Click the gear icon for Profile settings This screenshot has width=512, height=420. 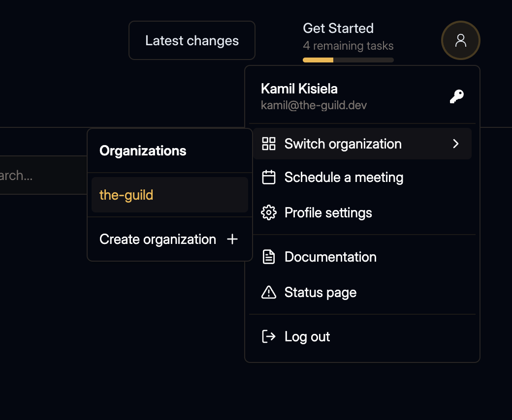pyautogui.click(x=269, y=212)
